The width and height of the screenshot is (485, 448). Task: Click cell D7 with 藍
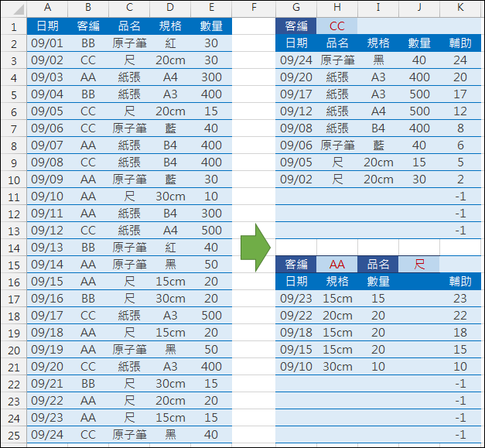(170, 128)
